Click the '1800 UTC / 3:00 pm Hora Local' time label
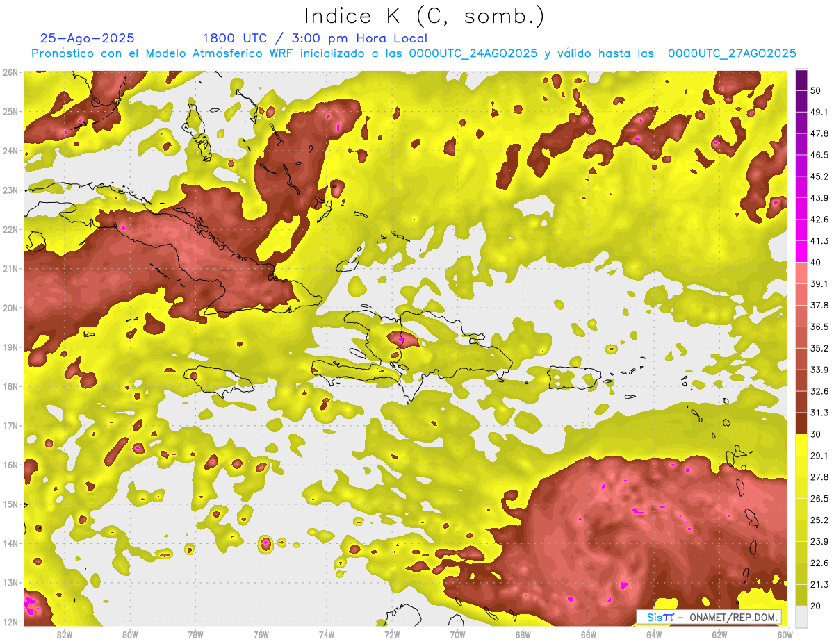Screen dimensions: 834x644 (x=315, y=39)
